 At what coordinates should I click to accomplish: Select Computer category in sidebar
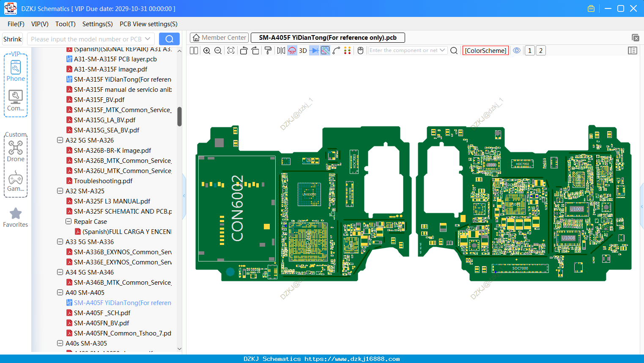tap(16, 100)
